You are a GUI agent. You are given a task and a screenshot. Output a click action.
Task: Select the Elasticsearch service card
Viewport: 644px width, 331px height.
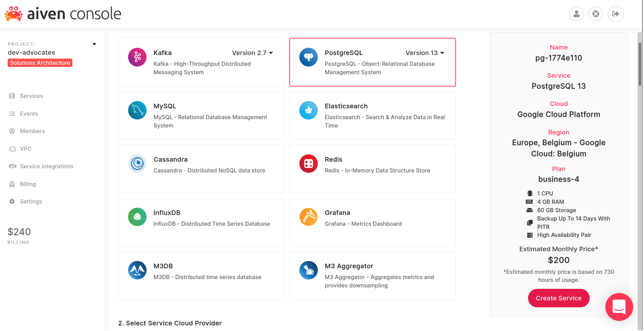[x=372, y=116]
